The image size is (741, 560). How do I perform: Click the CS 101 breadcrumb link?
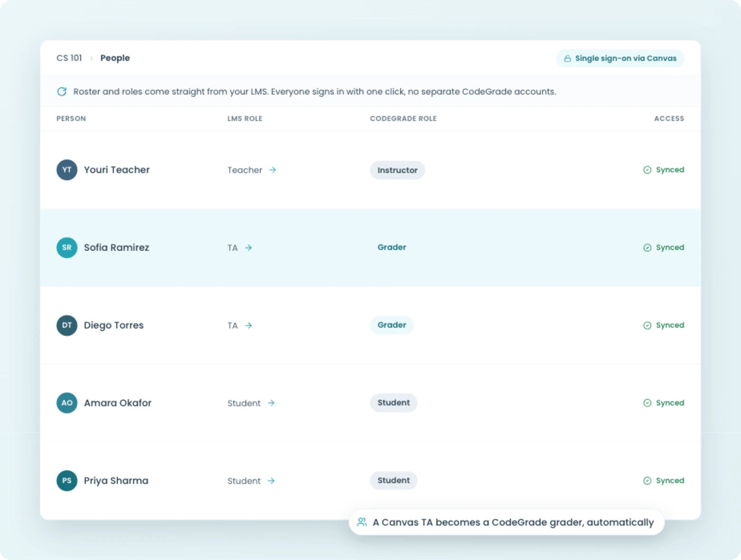(x=69, y=58)
